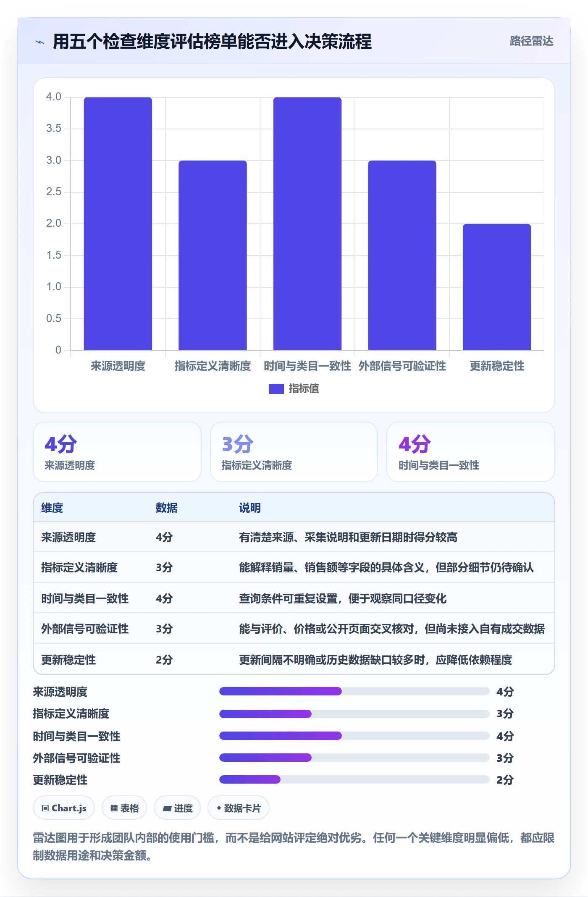588x897 pixels.
Task: Toggle the 指标值 legend color swatch
Action: click(276, 389)
